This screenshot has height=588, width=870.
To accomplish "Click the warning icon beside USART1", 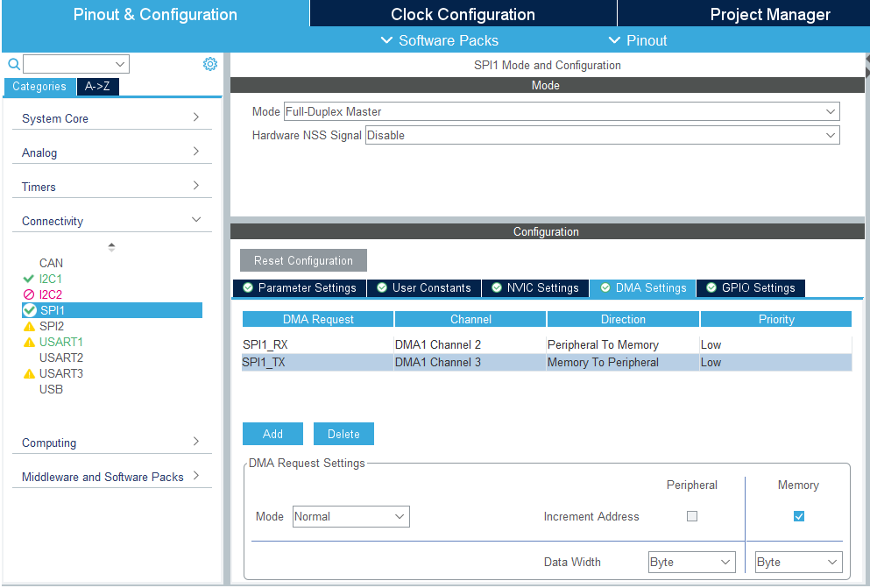I will point(29,343).
